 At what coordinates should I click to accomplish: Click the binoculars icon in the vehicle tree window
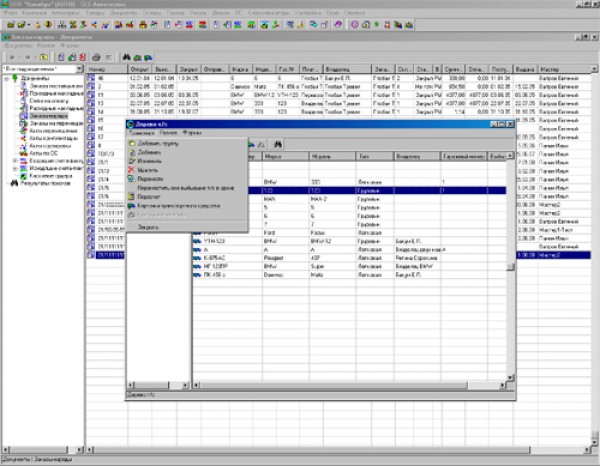pos(277,144)
